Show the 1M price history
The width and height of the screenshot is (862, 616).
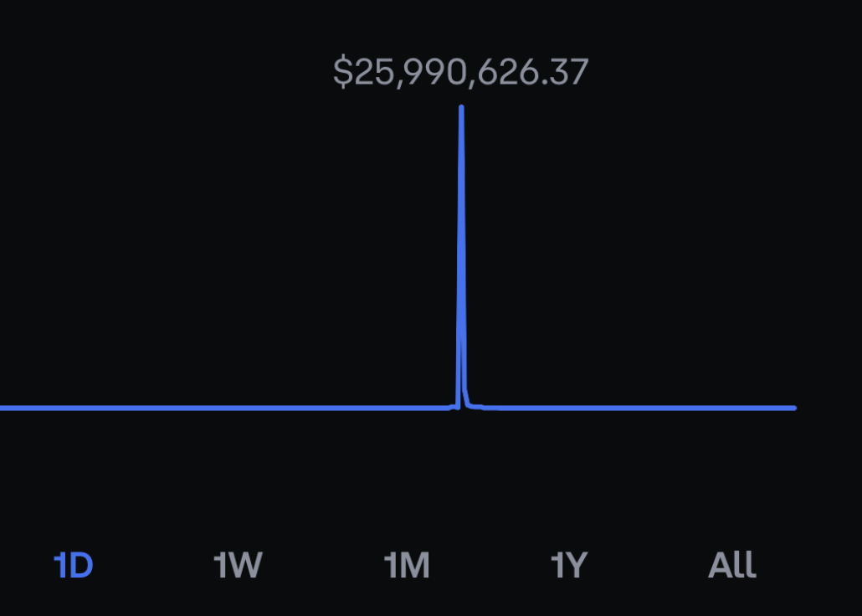tap(407, 567)
